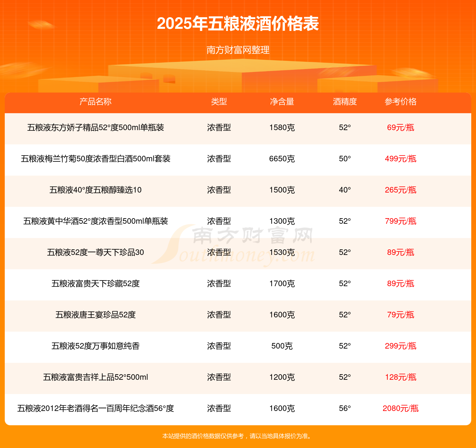This screenshot has width=476, height=448.
Task: Click the "50°" alcohol degree cell
Action: click(x=345, y=159)
